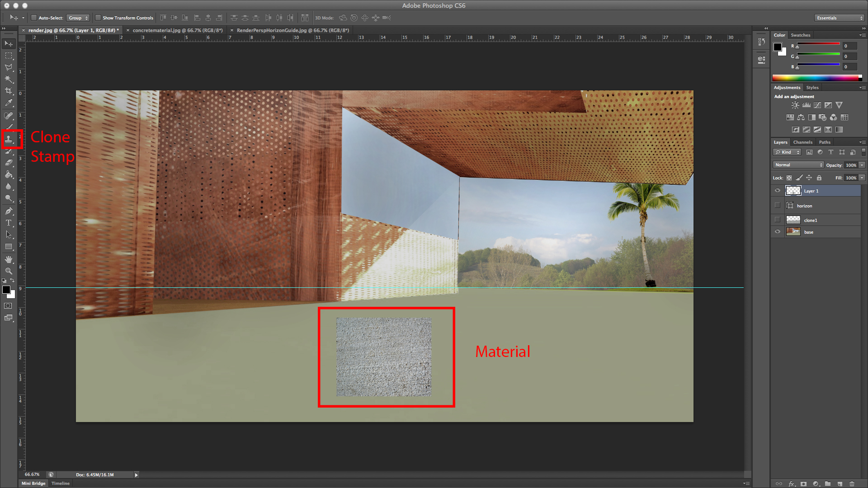Image resolution: width=868 pixels, height=488 pixels.
Task: Enable the Auto-Select checkbox
Action: 34,18
